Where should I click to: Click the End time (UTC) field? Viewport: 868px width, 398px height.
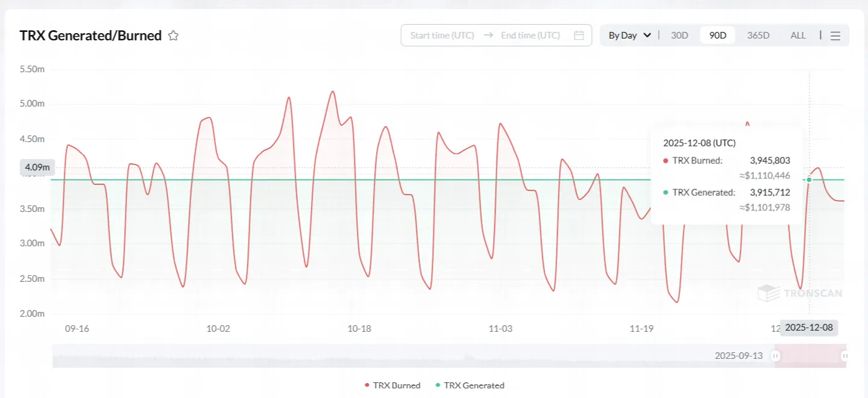530,36
